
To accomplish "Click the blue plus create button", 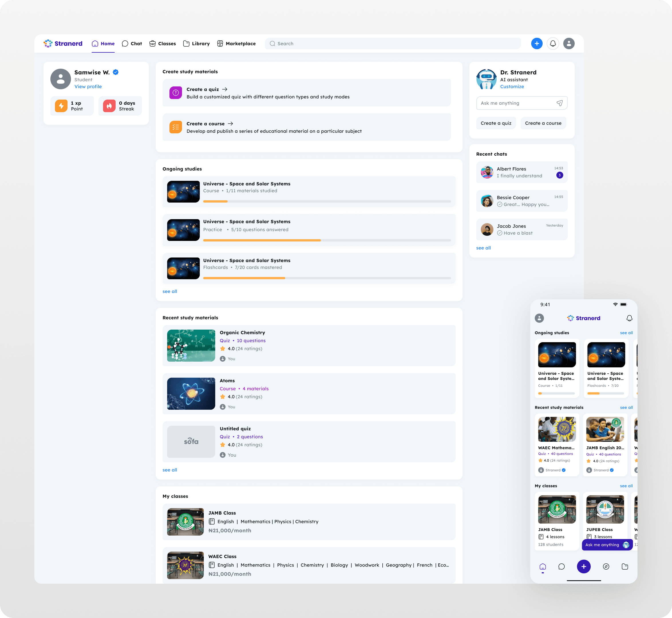I will (x=537, y=43).
